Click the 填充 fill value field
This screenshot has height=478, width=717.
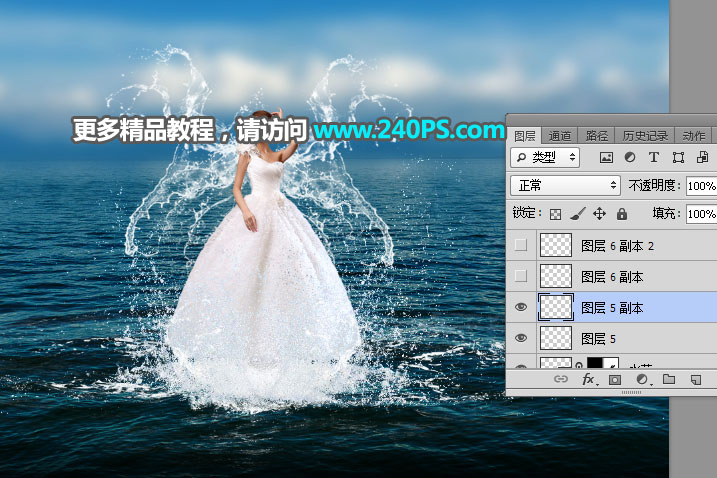pyautogui.click(x=701, y=214)
